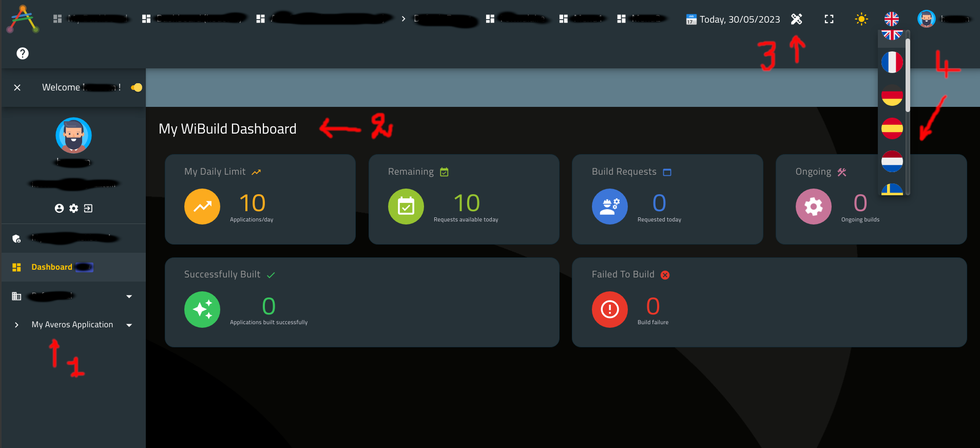Click the 'Welcome' greeting text in sidebar

click(61, 87)
